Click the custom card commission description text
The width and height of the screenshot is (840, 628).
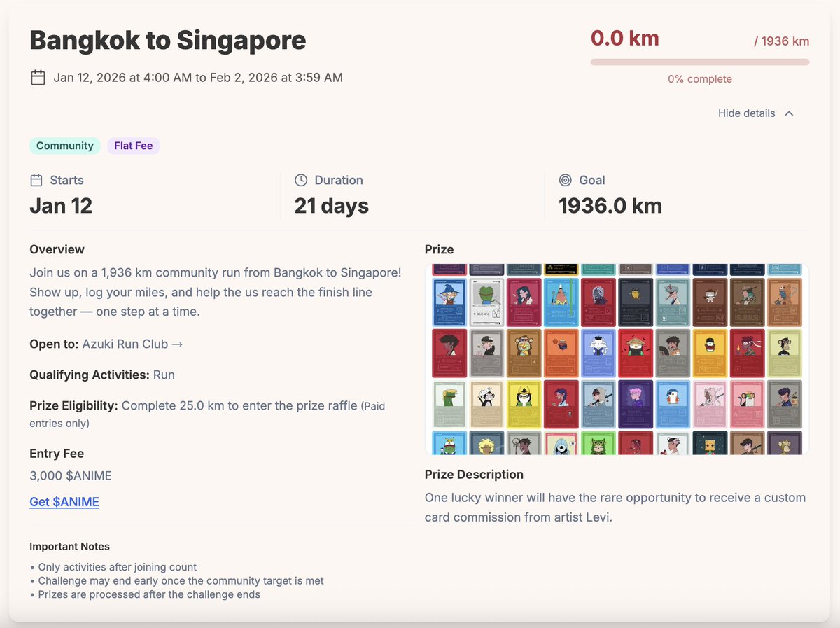pos(615,508)
